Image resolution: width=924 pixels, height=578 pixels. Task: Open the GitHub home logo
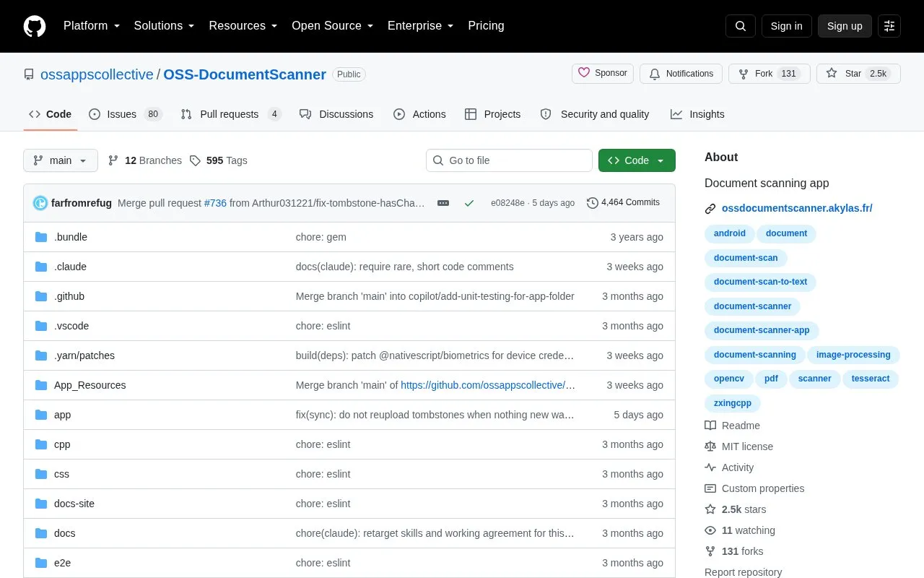click(x=35, y=26)
